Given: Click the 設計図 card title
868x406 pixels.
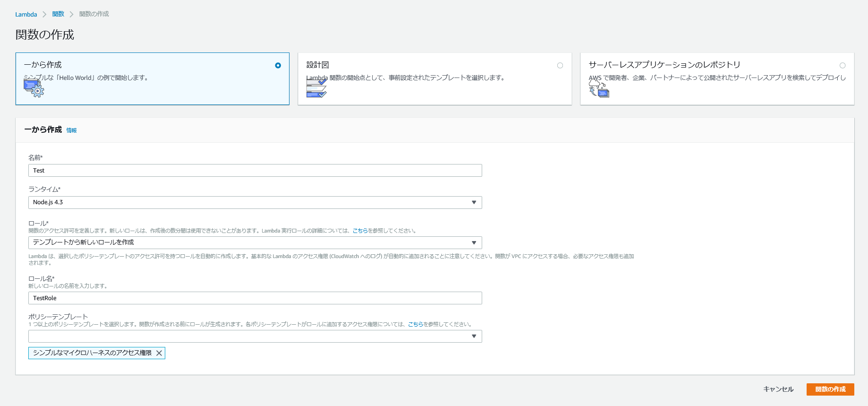Looking at the screenshot, I should coord(317,65).
